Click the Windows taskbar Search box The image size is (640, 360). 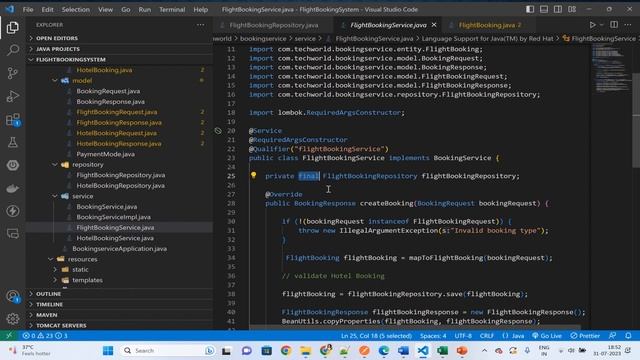(x=167, y=351)
